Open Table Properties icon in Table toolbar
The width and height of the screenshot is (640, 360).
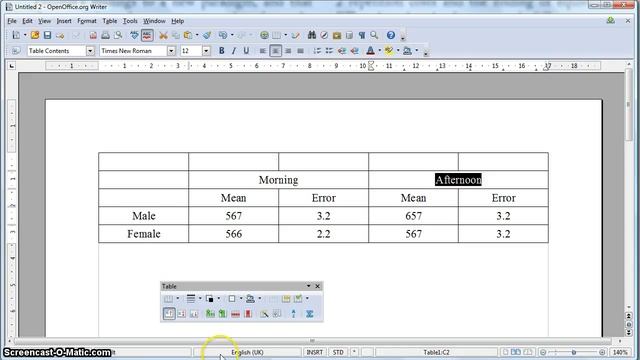277,313
